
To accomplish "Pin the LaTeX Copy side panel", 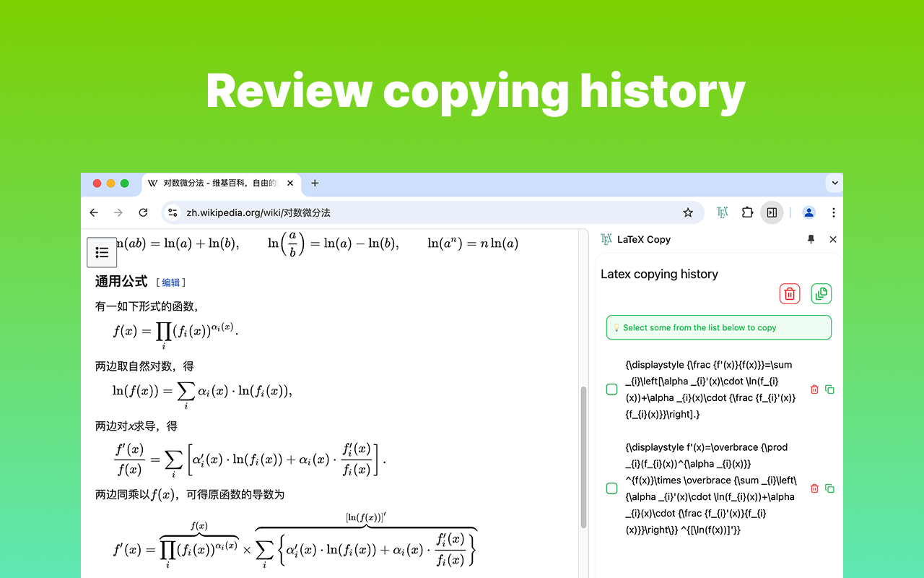I will (811, 239).
